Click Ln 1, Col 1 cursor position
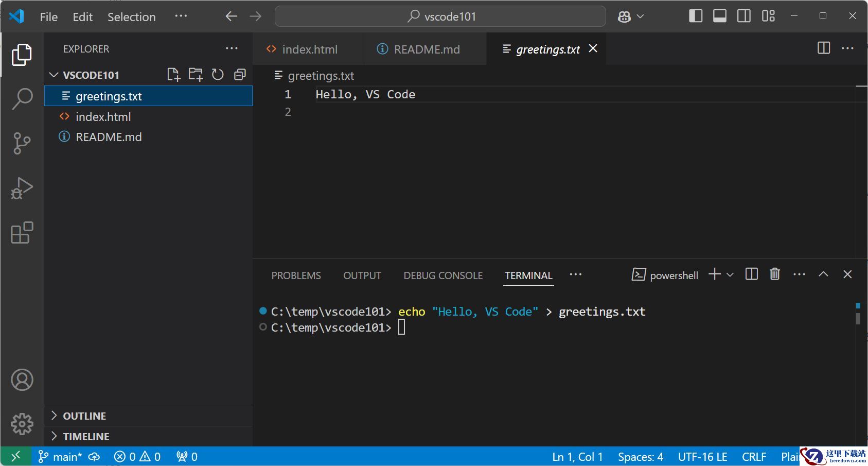 click(577, 457)
